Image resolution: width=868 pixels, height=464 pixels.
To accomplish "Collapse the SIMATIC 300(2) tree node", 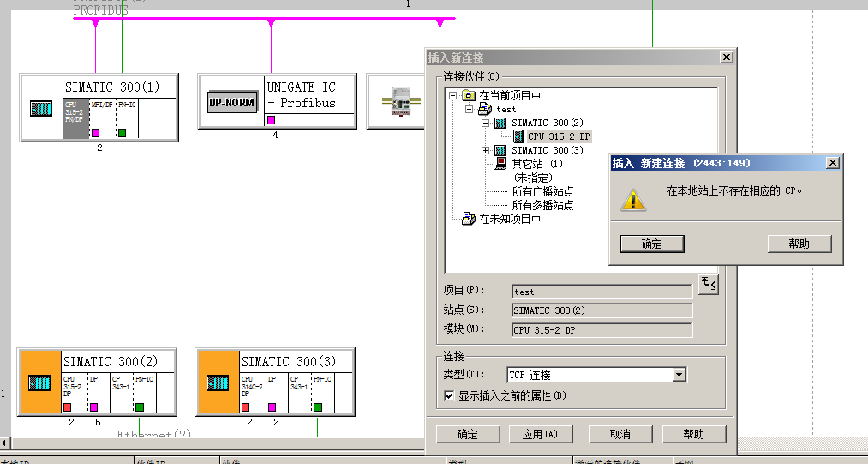I will (486, 123).
